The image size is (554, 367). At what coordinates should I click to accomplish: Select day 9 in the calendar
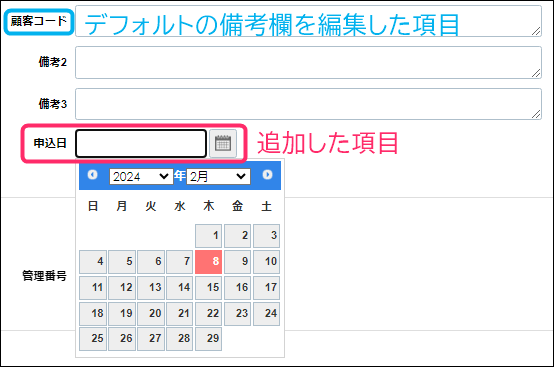click(x=237, y=262)
